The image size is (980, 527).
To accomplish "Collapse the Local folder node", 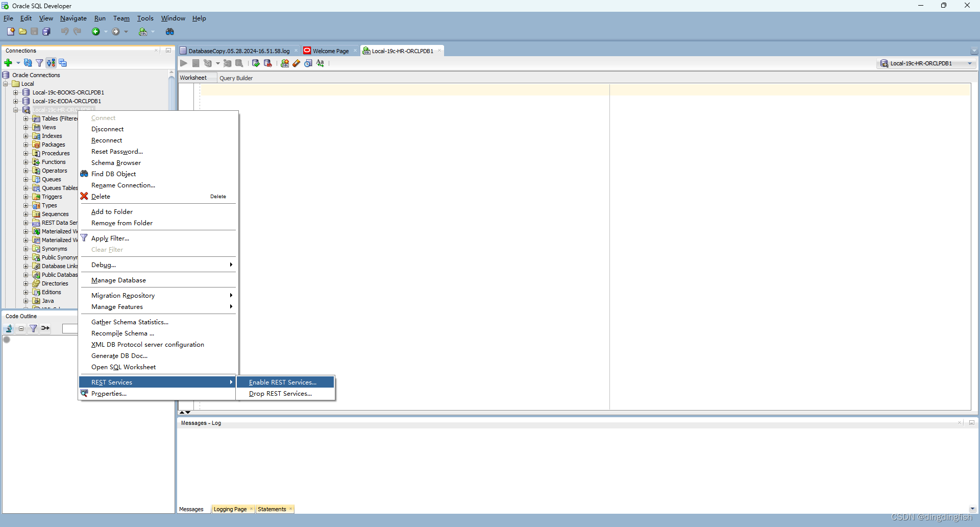I will (x=6, y=84).
